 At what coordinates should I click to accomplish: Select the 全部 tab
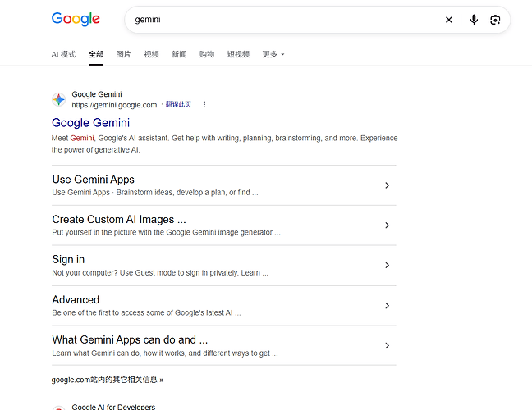tap(96, 54)
